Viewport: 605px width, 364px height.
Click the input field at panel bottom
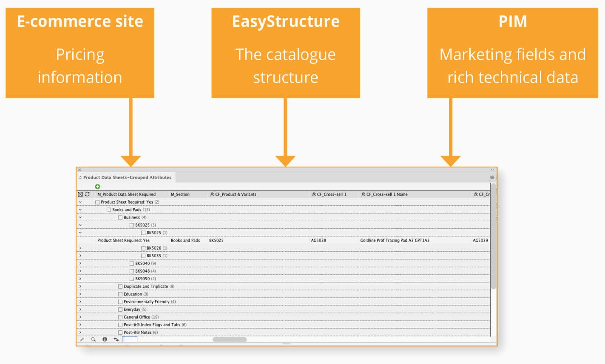(130, 339)
